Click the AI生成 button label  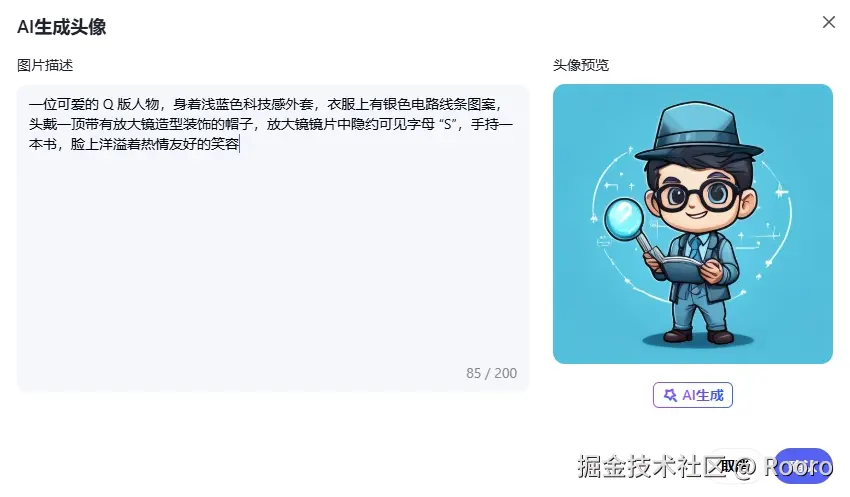703,395
